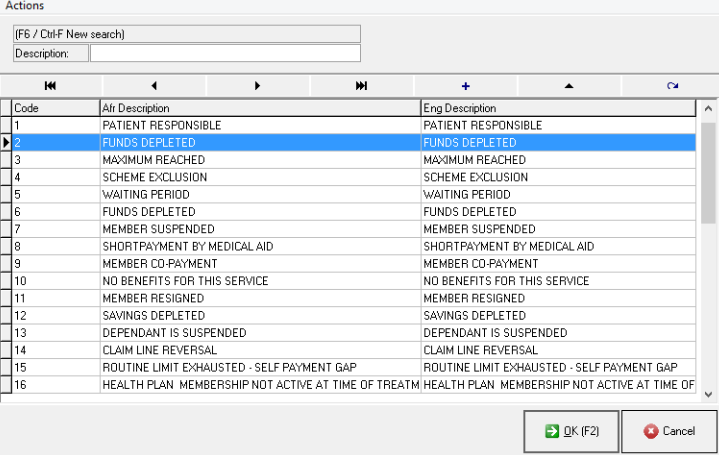Go to first record navigator button
This screenshot has width=719, height=455.
coord(51,86)
